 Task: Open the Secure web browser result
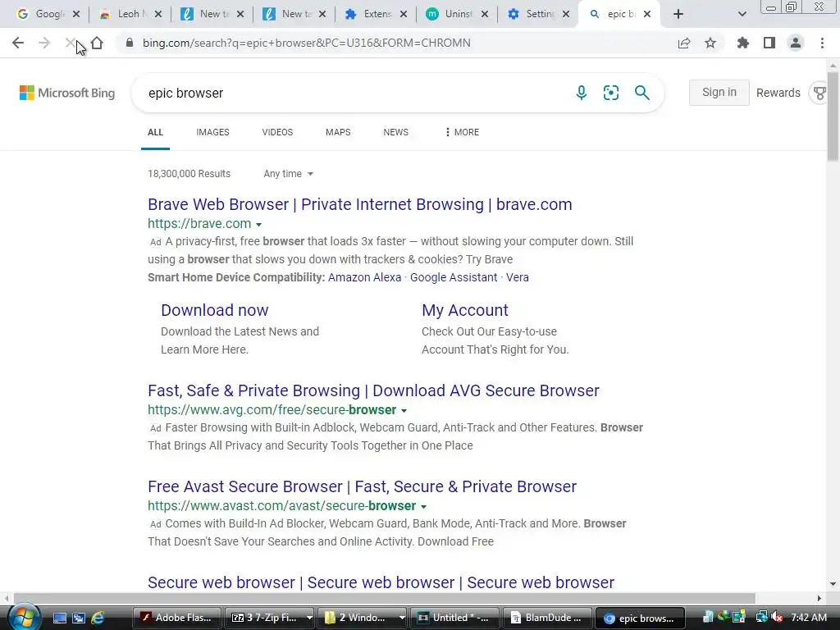[381, 582]
